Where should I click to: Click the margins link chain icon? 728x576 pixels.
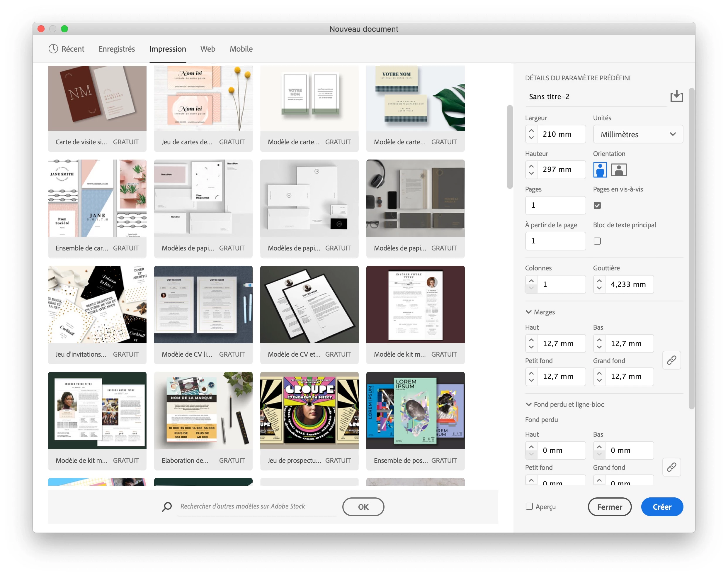[x=671, y=360]
